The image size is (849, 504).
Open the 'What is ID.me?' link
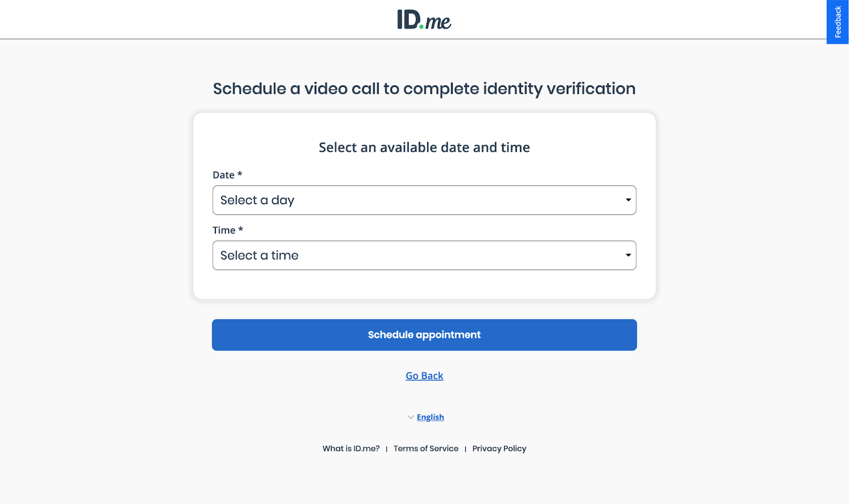351,448
